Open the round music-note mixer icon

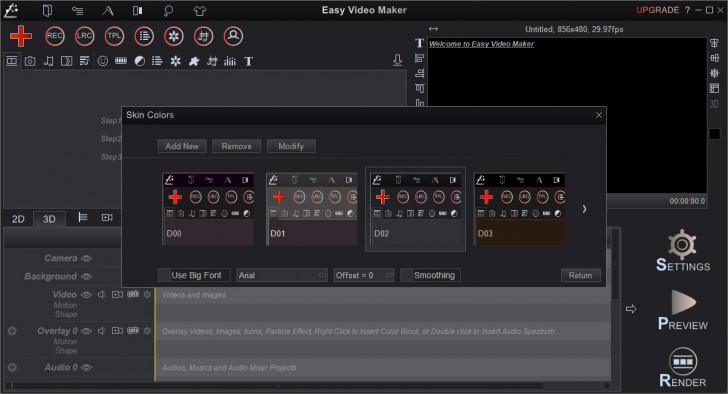click(203, 36)
